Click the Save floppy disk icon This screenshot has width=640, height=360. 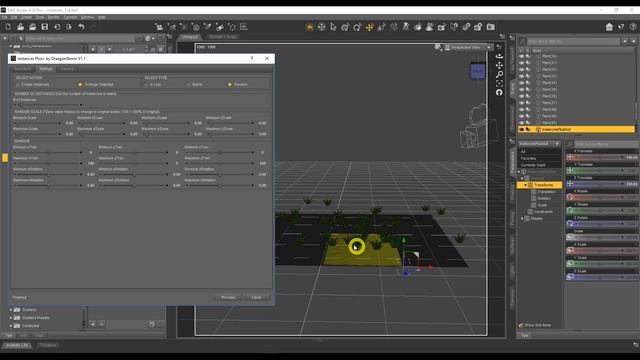click(x=44, y=27)
